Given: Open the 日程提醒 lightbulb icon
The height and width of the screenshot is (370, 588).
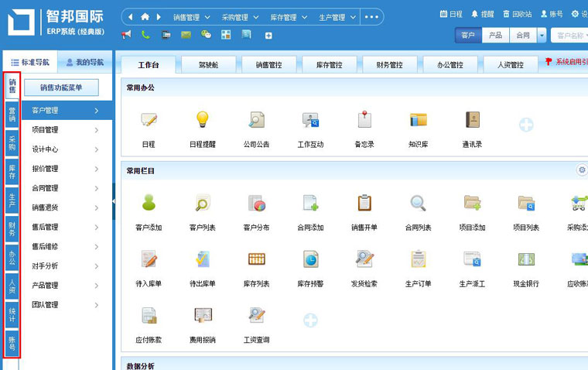Looking at the screenshot, I should point(202,120).
